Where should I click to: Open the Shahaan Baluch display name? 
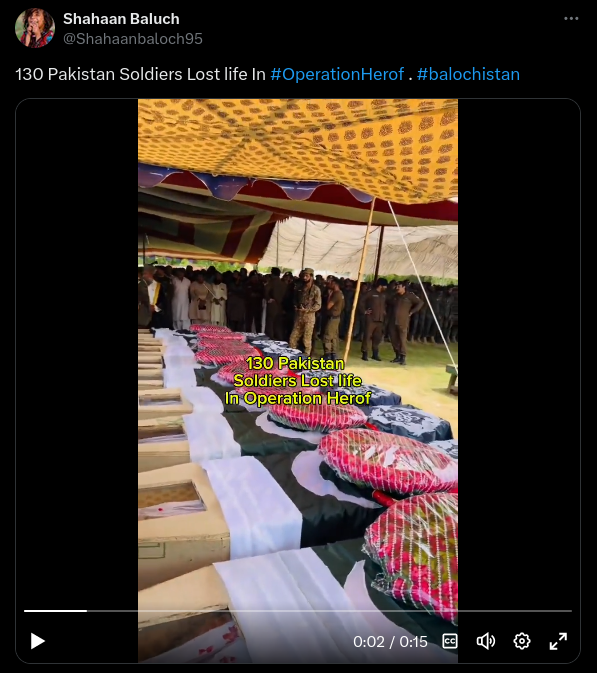pyautogui.click(x=121, y=19)
